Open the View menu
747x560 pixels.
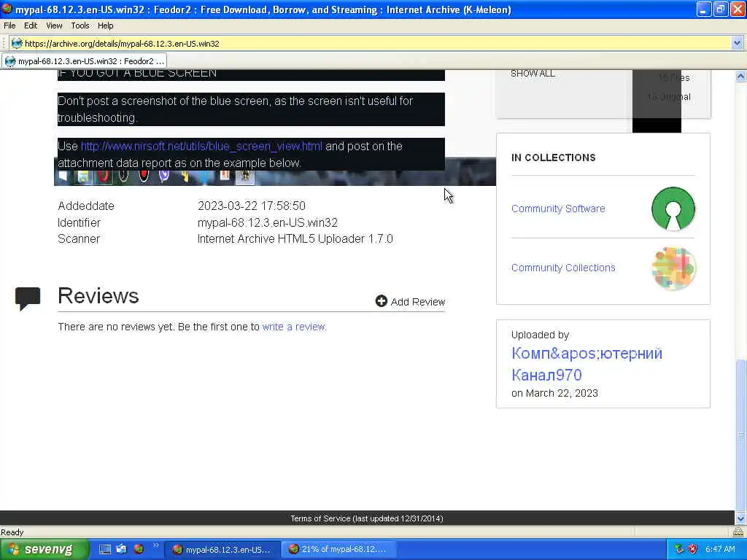(54, 26)
